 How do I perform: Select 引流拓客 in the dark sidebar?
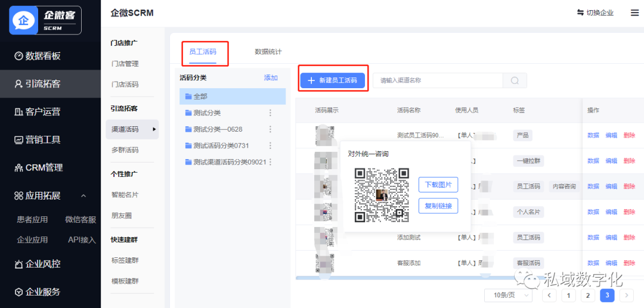click(38, 83)
